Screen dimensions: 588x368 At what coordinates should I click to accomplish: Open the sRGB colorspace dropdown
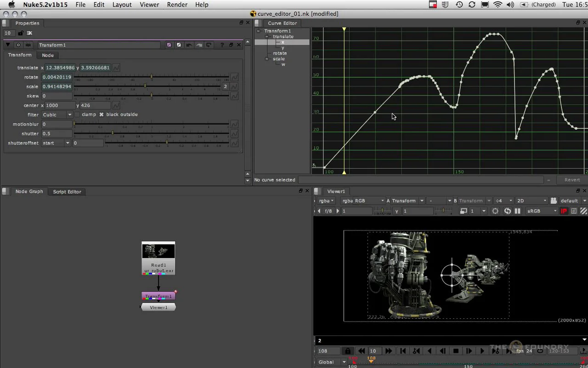click(x=542, y=211)
